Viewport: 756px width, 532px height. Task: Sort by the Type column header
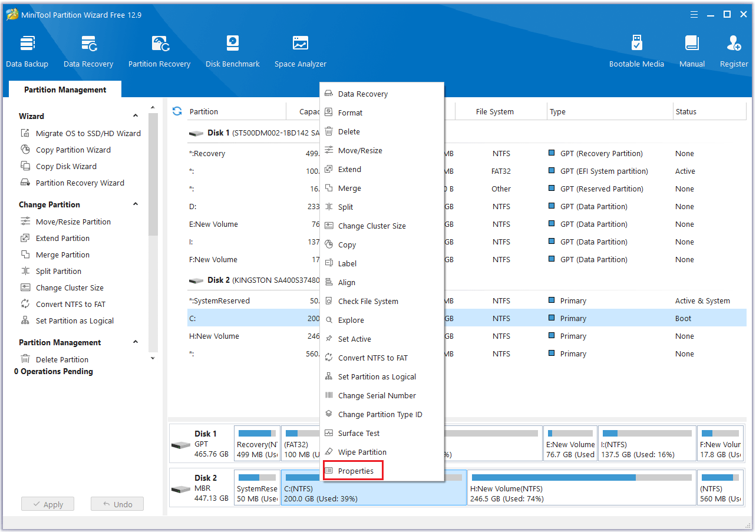pos(610,111)
